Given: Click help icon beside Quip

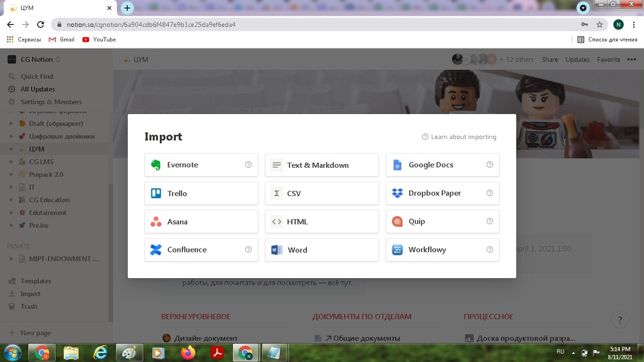Looking at the screenshot, I should pyautogui.click(x=490, y=221).
